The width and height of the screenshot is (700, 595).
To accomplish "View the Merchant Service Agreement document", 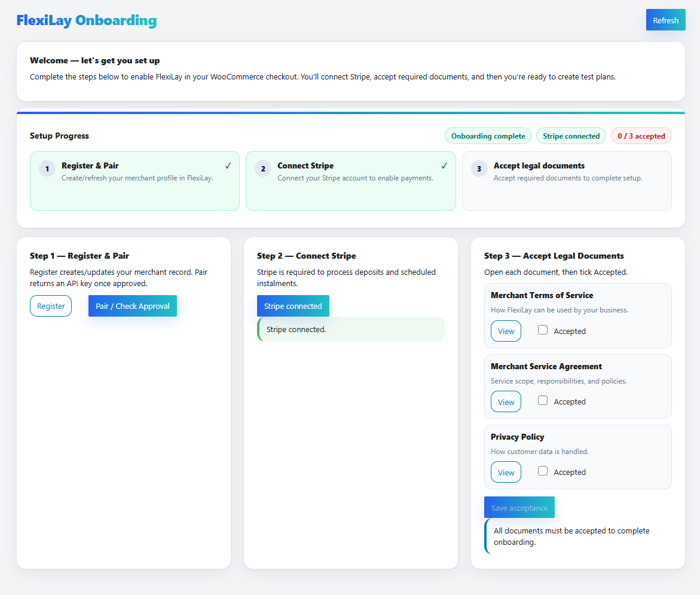I will point(506,401).
